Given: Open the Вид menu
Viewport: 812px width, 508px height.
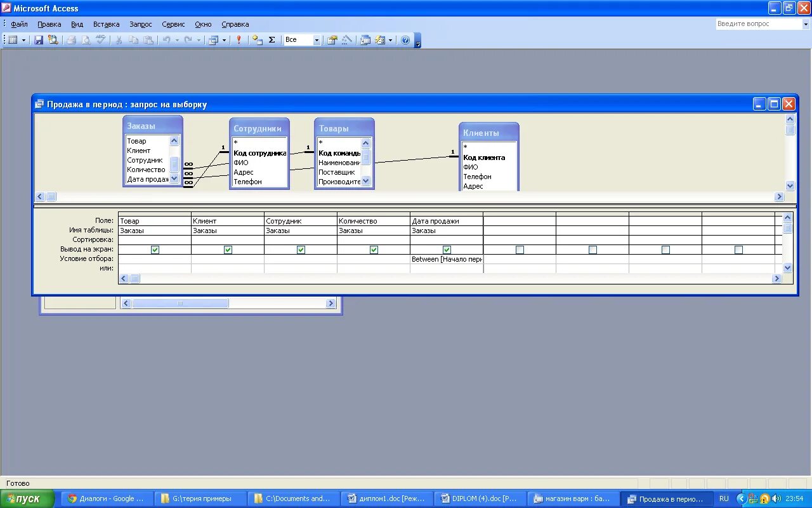Looking at the screenshot, I should [77, 24].
